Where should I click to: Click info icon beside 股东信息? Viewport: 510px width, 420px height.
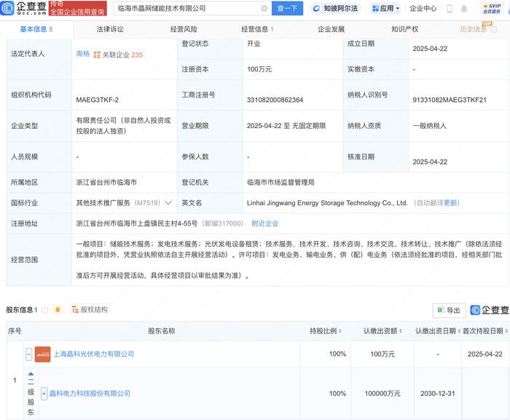(45, 310)
